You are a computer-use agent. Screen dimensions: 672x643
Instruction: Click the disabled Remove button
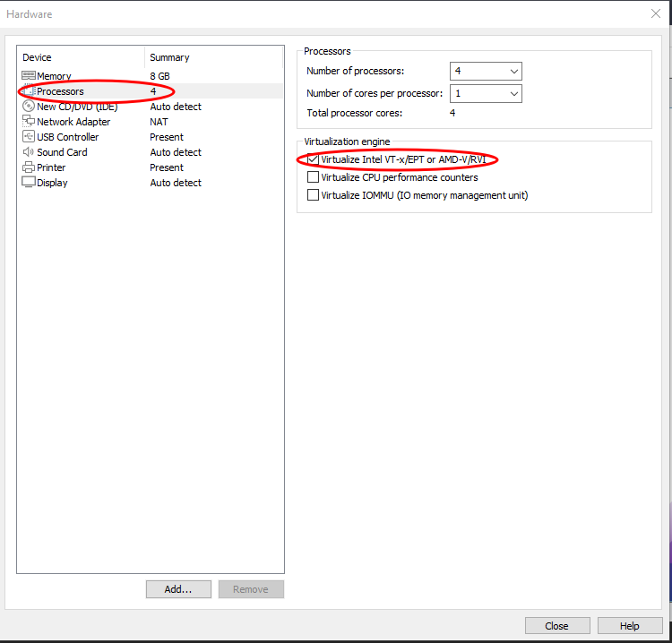251,589
